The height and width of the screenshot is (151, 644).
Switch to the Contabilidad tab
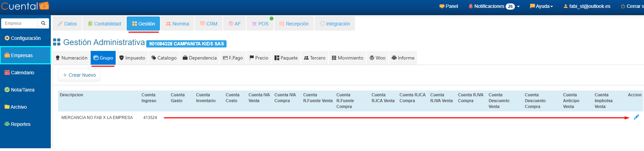pos(104,24)
